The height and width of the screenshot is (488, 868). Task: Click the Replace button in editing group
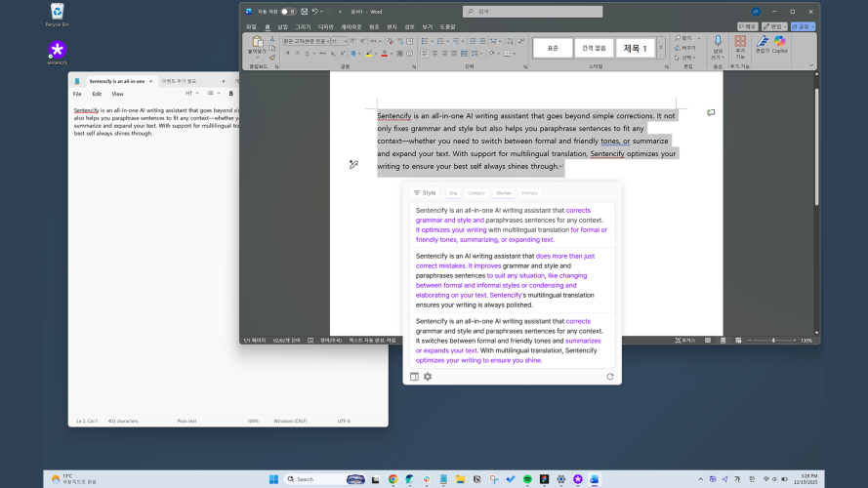click(x=685, y=48)
